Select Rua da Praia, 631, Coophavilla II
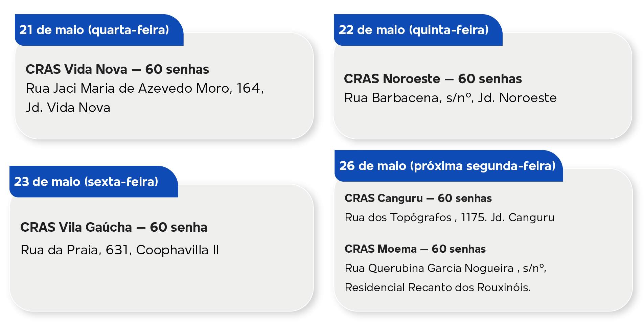The width and height of the screenshot is (644, 323). point(120,250)
